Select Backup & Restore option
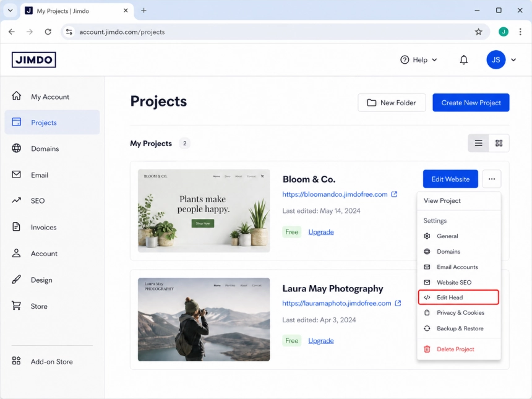Viewport: 532px width, 399px height. click(x=459, y=328)
